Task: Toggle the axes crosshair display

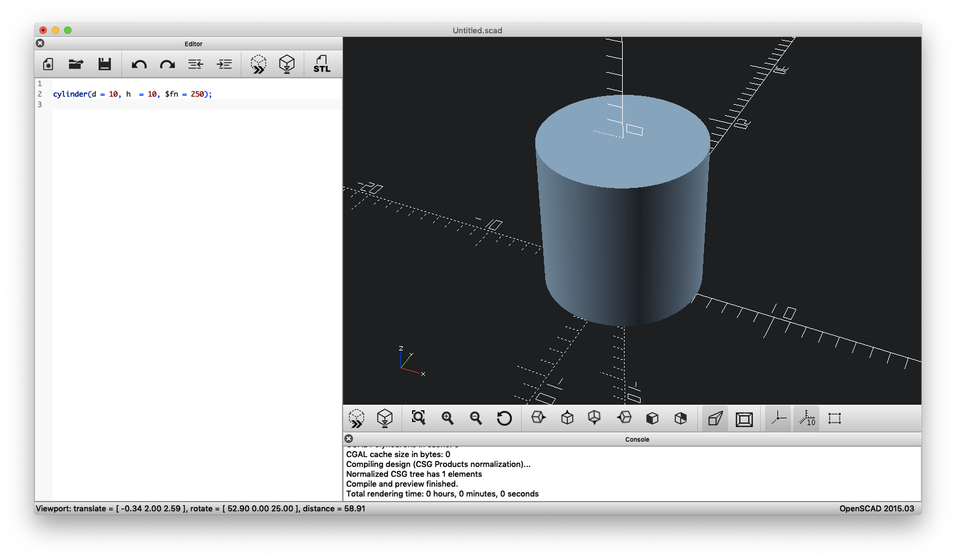Action: pyautogui.click(x=777, y=418)
